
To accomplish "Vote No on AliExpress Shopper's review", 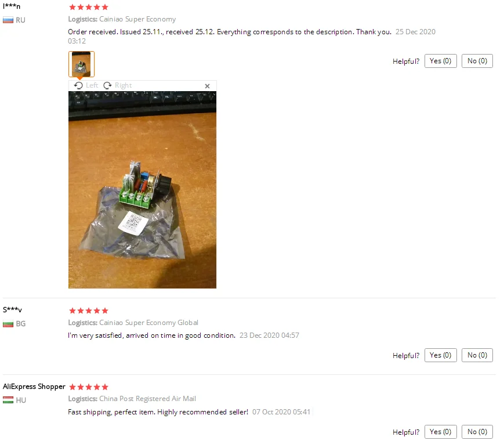I will tap(477, 432).
